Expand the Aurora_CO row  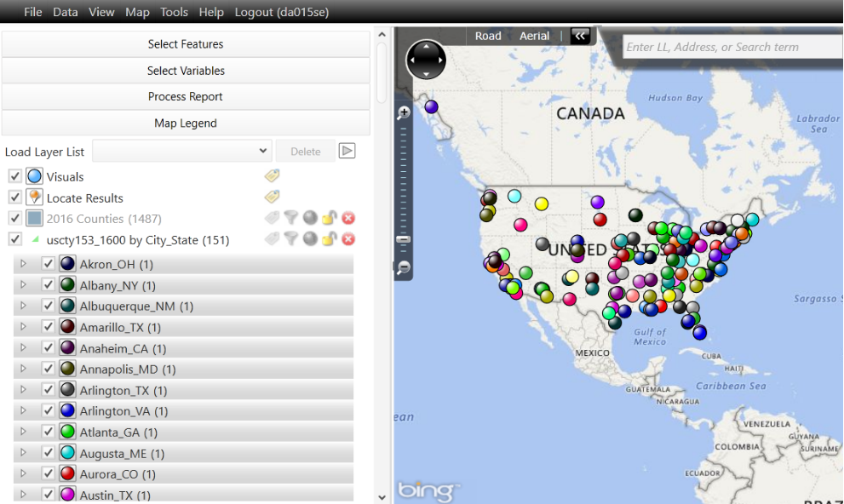click(x=23, y=473)
